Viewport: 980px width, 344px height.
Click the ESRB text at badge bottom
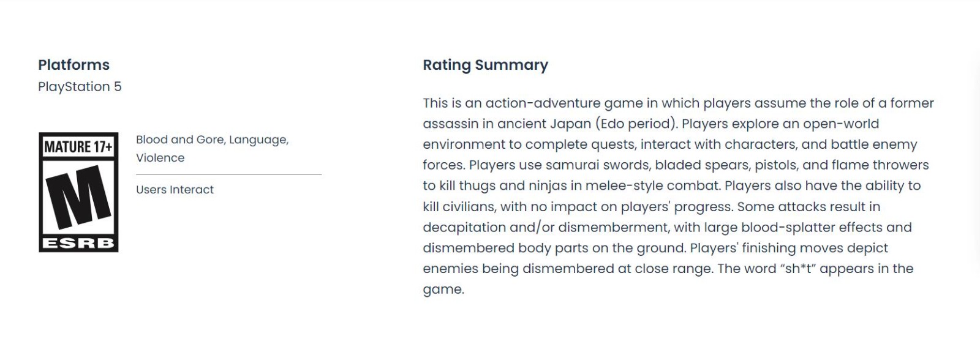[78, 243]
